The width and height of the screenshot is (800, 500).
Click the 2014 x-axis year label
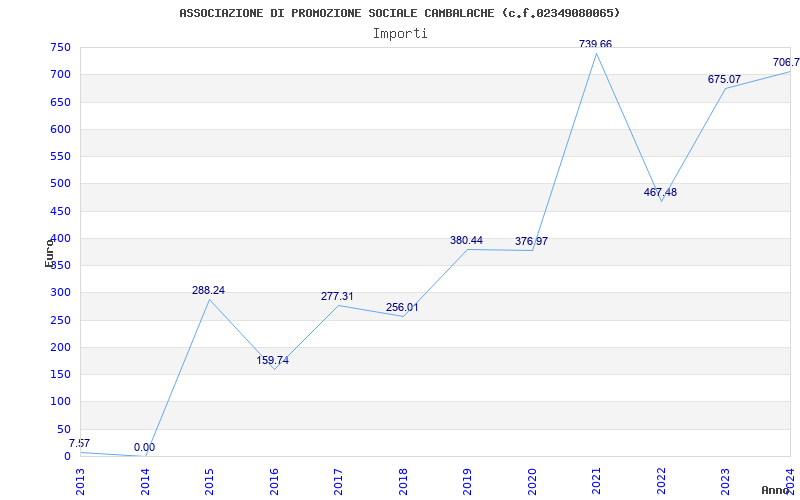pyautogui.click(x=145, y=481)
